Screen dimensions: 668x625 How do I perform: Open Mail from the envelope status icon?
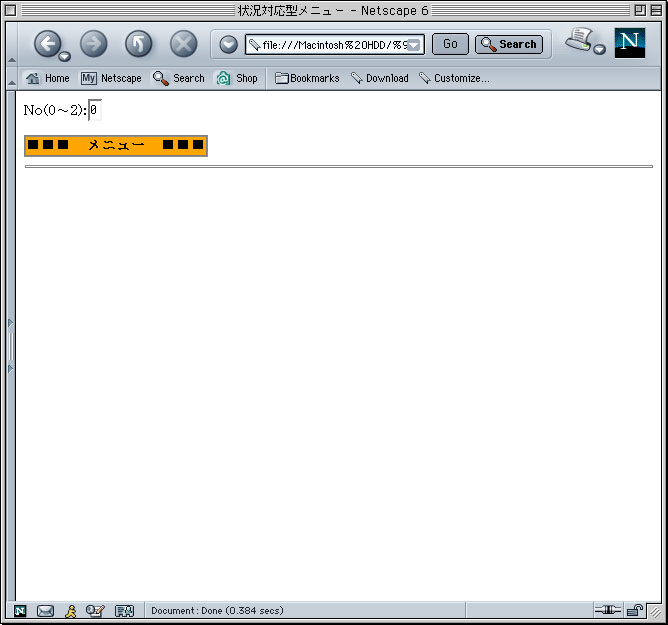pyautogui.click(x=45, y=611)
